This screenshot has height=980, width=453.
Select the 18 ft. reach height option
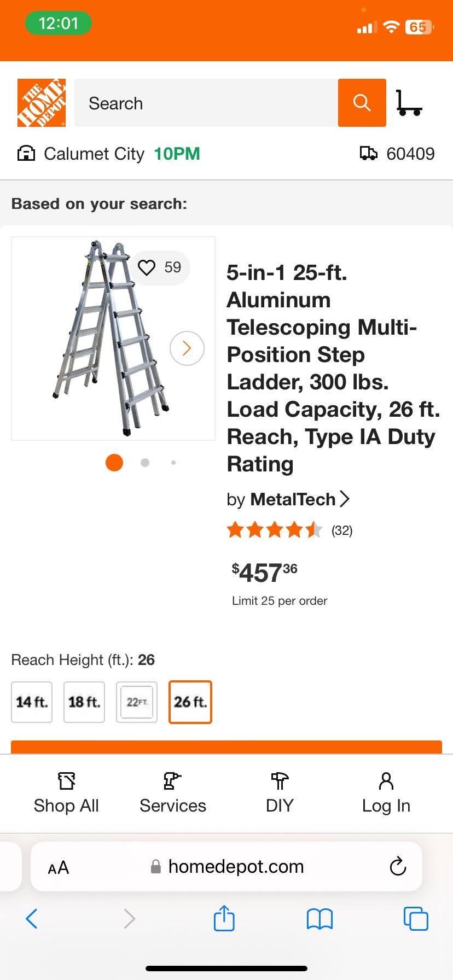[x=84, y=702]
